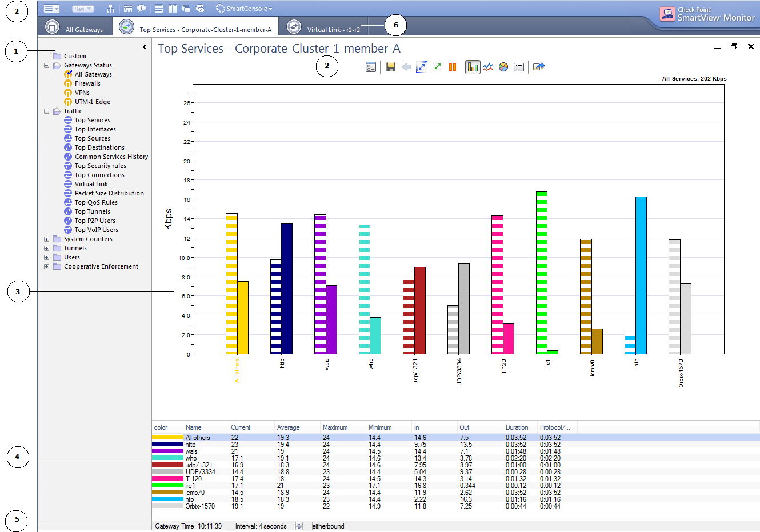The image size is (760, 532).
Task: Cascade windows using the stacked windows icon
Action: 186,9
